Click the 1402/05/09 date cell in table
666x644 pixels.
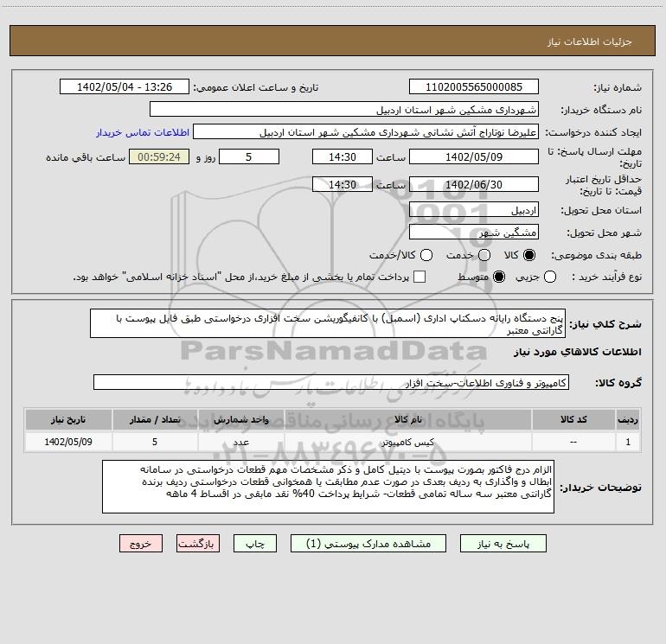[68, 442]
